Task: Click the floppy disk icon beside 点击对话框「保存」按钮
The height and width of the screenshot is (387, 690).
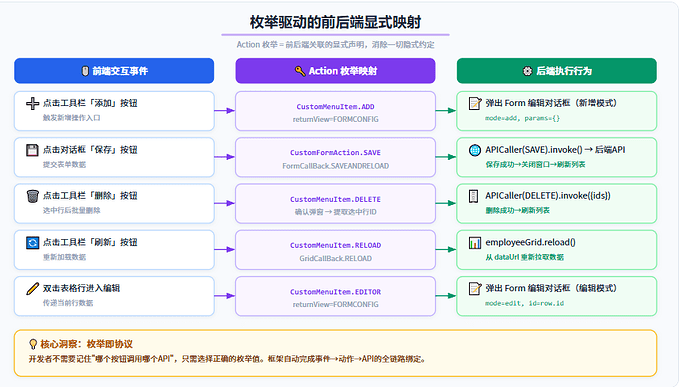Action: [x=32, y=150]
